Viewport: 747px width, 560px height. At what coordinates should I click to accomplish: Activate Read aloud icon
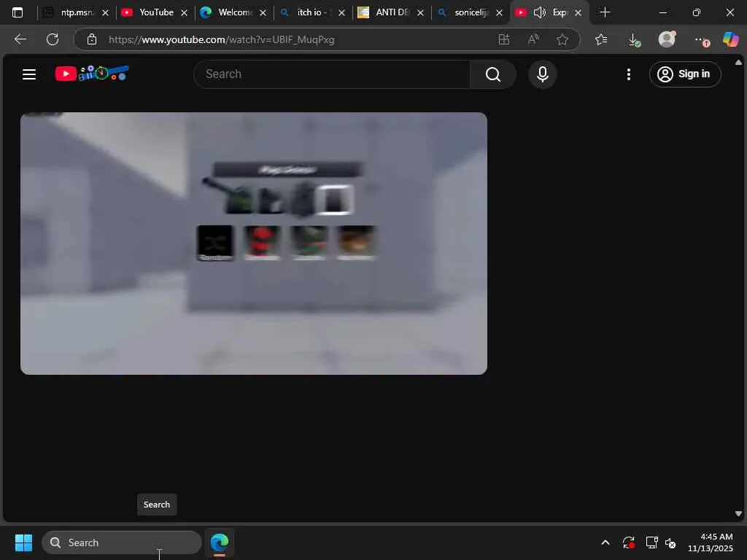(533, 39)
